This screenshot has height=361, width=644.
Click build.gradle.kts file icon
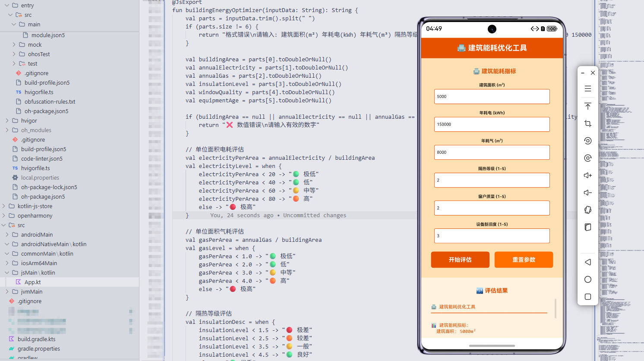(x=12, y=339)
